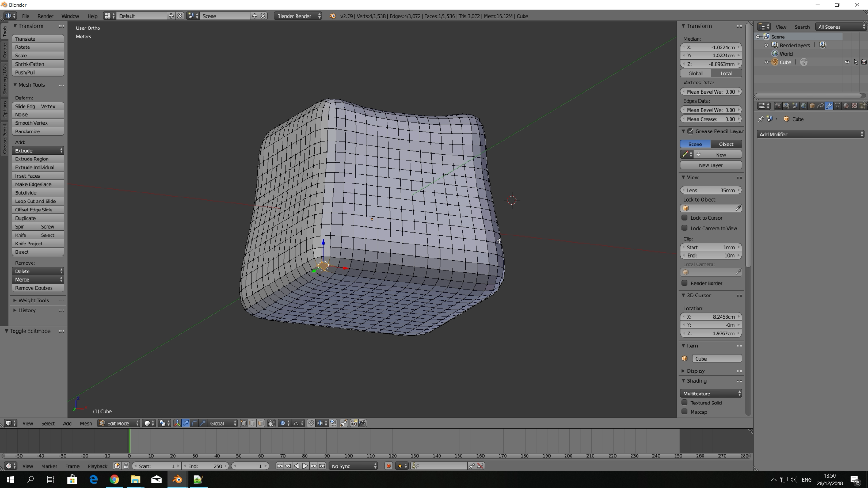Enable the Textured Solid checkbox

pyautogui.click(x=684, y=403)
